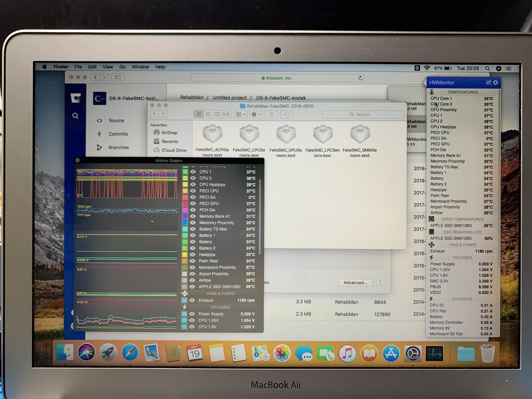This screenshot has width=532, height=399.
Task: Open Finder arrange-by grouping dropdown
Action: 241,114
